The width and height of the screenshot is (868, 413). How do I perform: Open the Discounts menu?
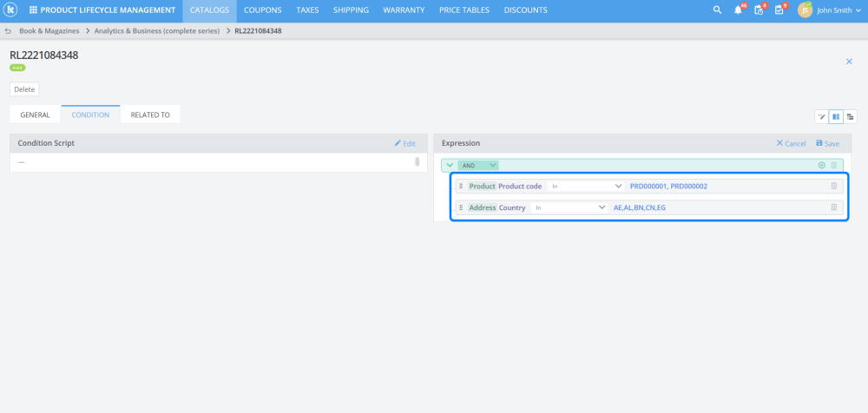click(x=525, y=10)
